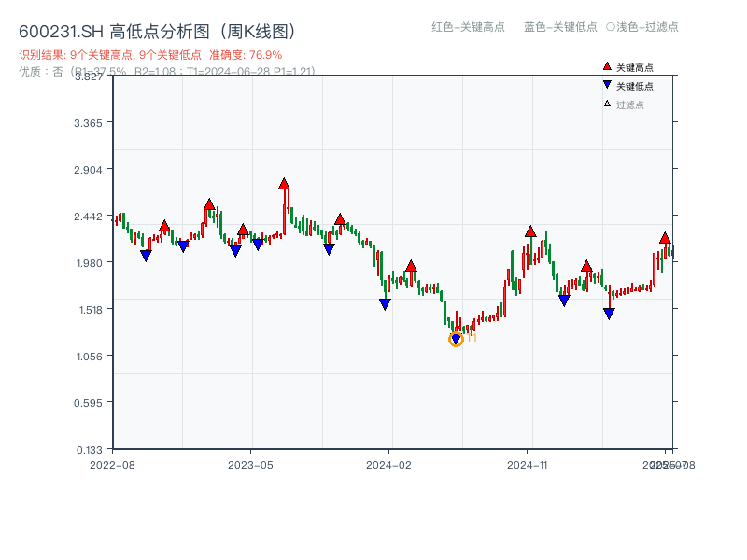Screen dimensions: 747x560
Task: Click the 2024-02 x-axis date label
Action: 388,464
